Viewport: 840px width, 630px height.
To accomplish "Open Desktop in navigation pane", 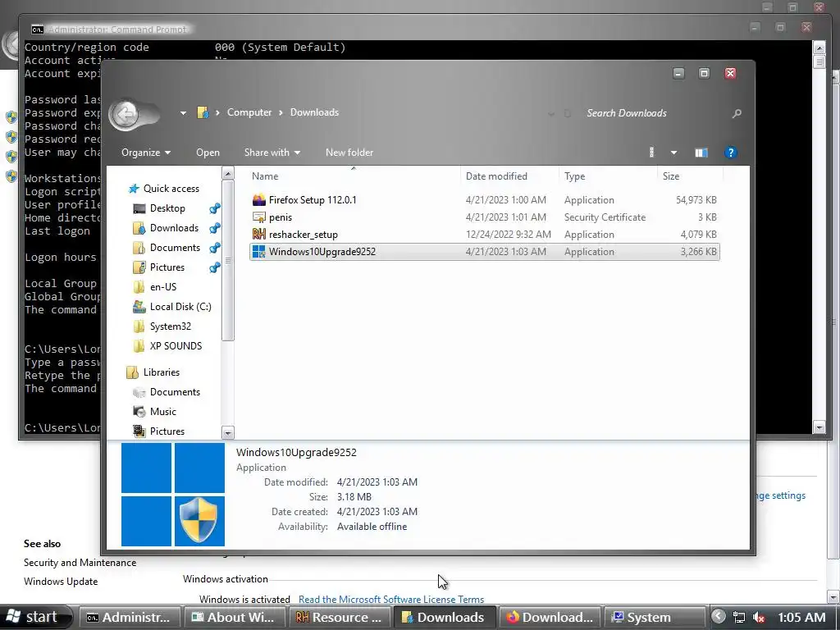I will coord(167,208).
